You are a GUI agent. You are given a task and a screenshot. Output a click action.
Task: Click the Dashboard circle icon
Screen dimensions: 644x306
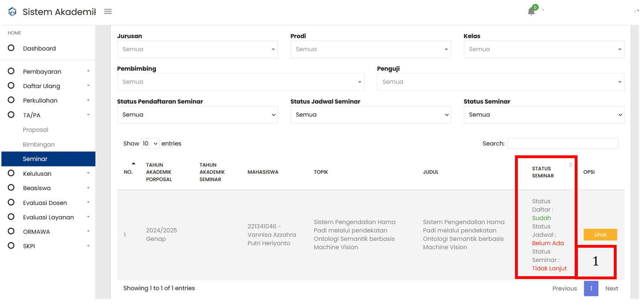click(x=11, y=48)
